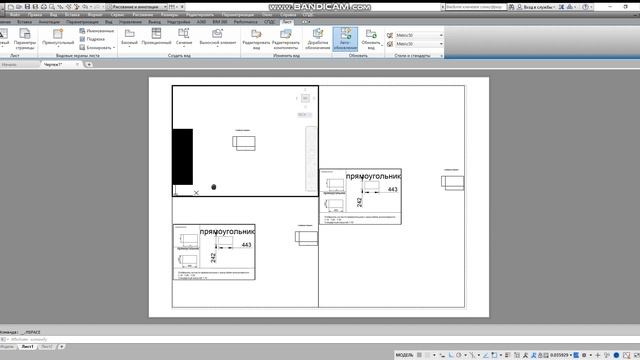Create a Base view (Базовый)
This screenshot has width=640, height=360.
(x=129, y=38)
